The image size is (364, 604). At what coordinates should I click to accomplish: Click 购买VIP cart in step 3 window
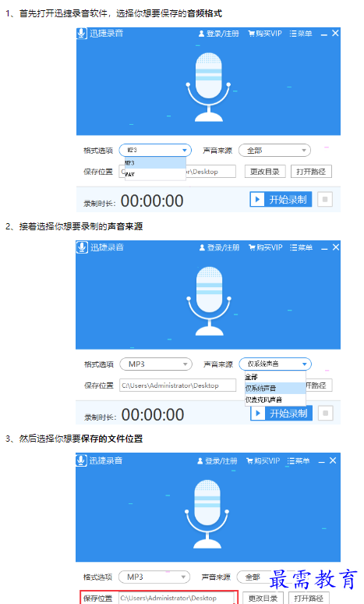point(263,460)
